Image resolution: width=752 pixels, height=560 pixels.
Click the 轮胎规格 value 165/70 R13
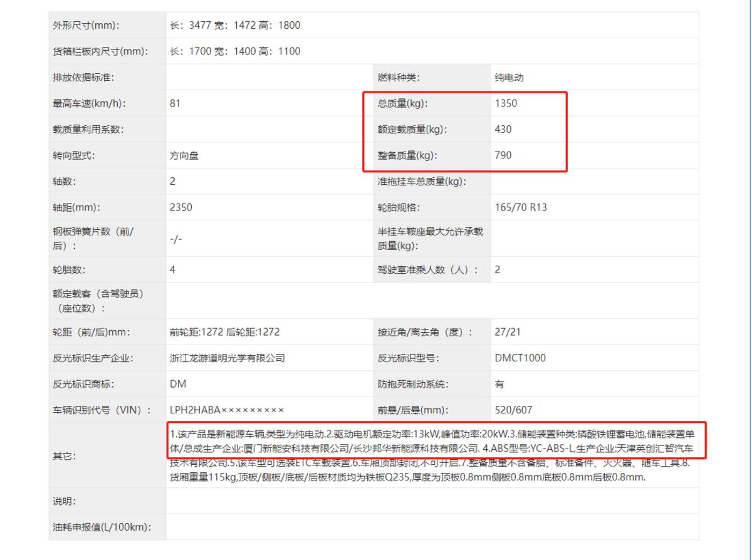pyautogui.click(x=517, y=207)
